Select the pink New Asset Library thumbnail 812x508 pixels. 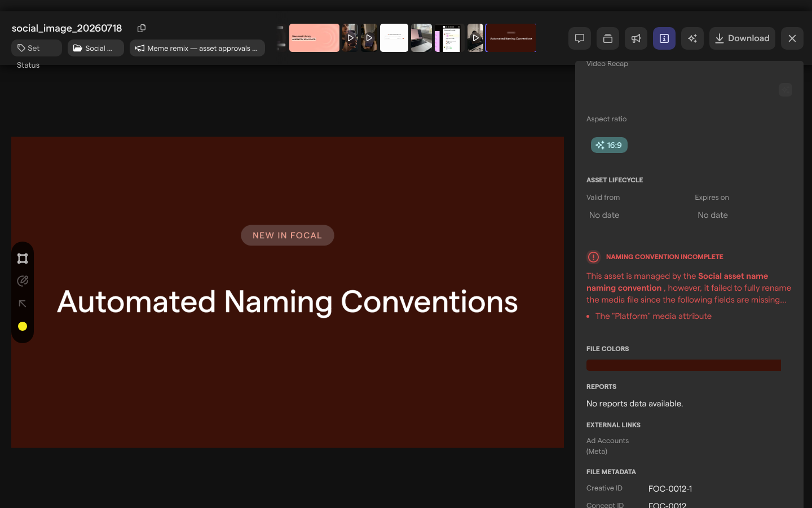coord(314,38)
